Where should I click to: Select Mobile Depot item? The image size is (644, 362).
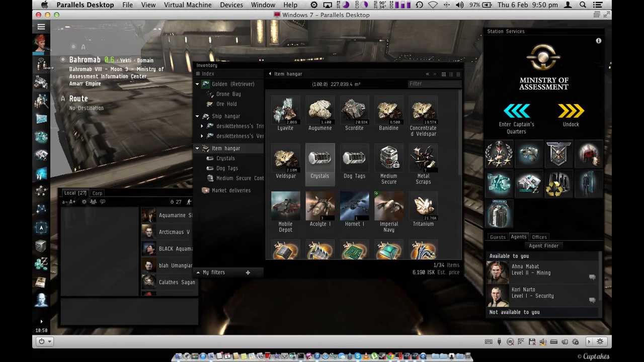pyautogui.click(x=285, y=212)
